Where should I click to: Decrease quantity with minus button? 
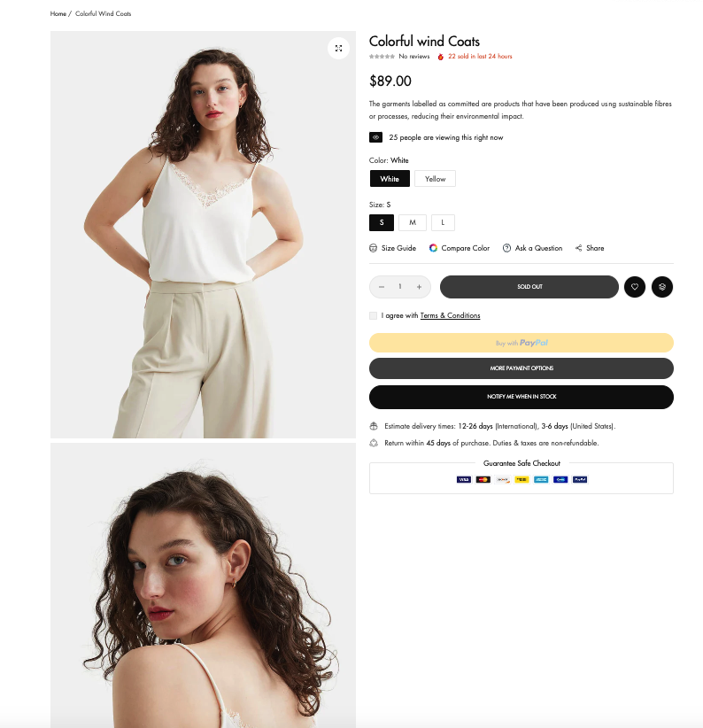click(x=382, y=287)
